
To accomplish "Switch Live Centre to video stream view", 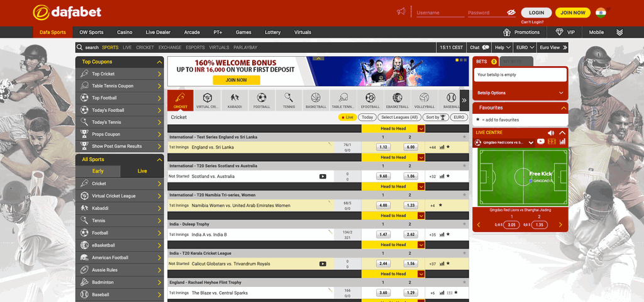I will tap(540, 142).
